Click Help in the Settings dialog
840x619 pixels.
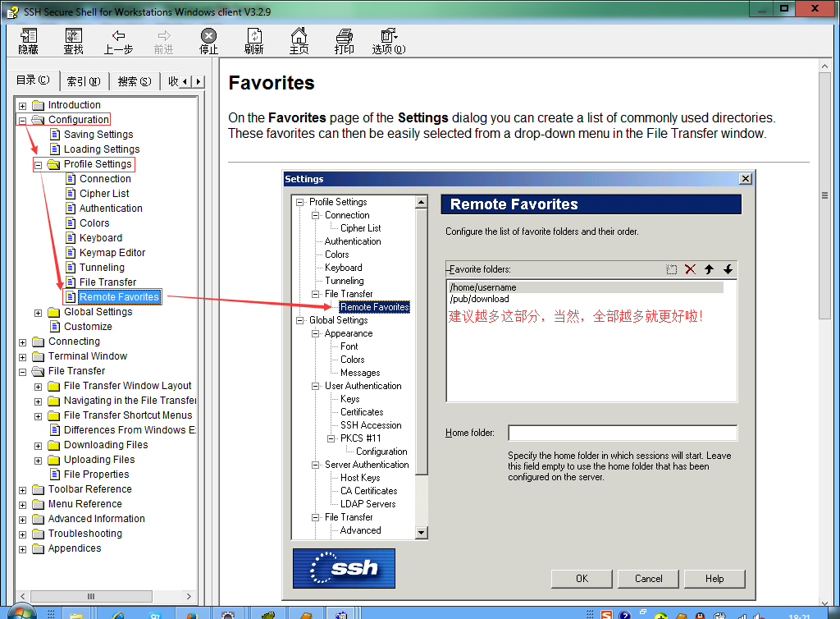(x=714, y=579)
